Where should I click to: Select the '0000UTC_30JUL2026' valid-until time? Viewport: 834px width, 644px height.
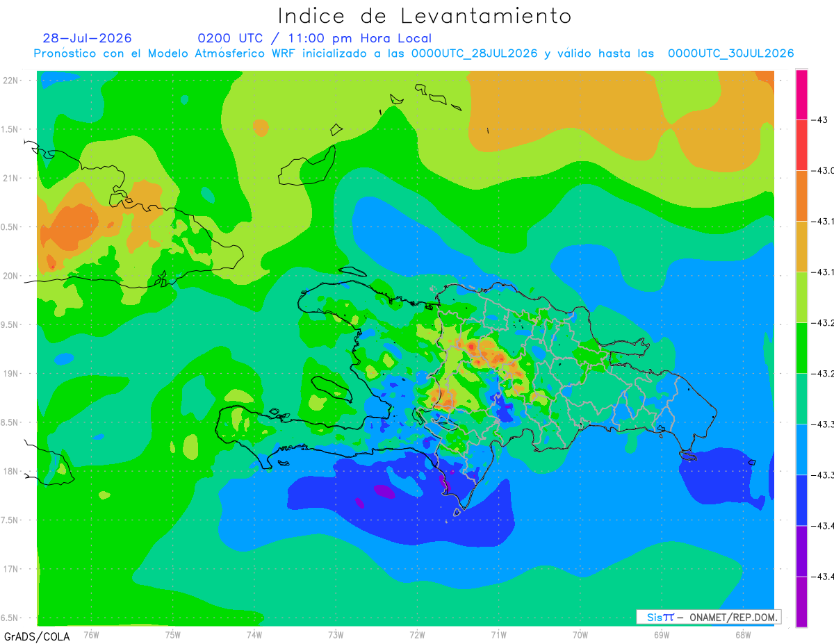(731, 54)
